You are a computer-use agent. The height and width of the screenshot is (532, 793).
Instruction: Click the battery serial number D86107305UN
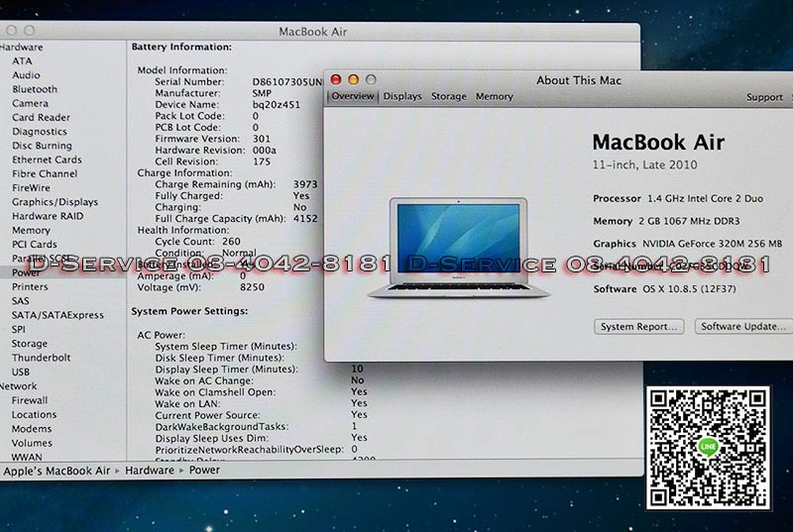286,81
